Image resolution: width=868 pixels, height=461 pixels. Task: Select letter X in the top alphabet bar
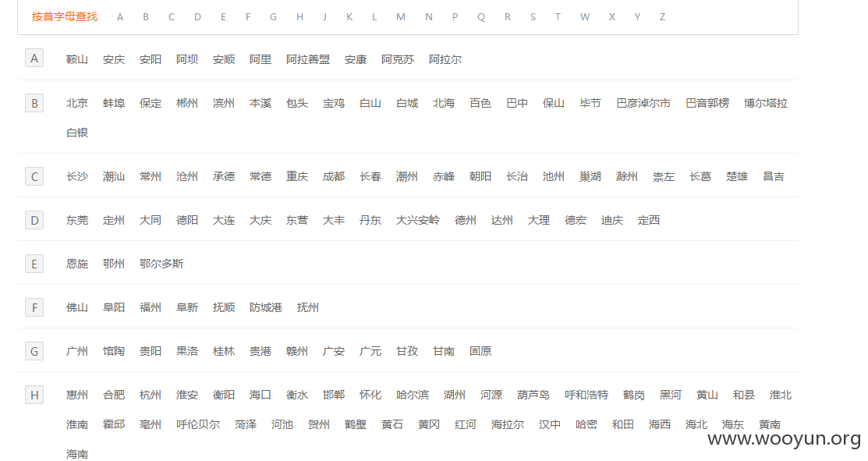[x=611, y=17]
